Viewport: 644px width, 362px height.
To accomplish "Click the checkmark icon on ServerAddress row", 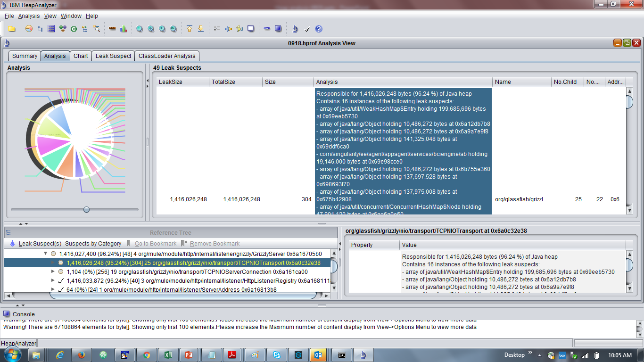I will [x=60, y=290].
